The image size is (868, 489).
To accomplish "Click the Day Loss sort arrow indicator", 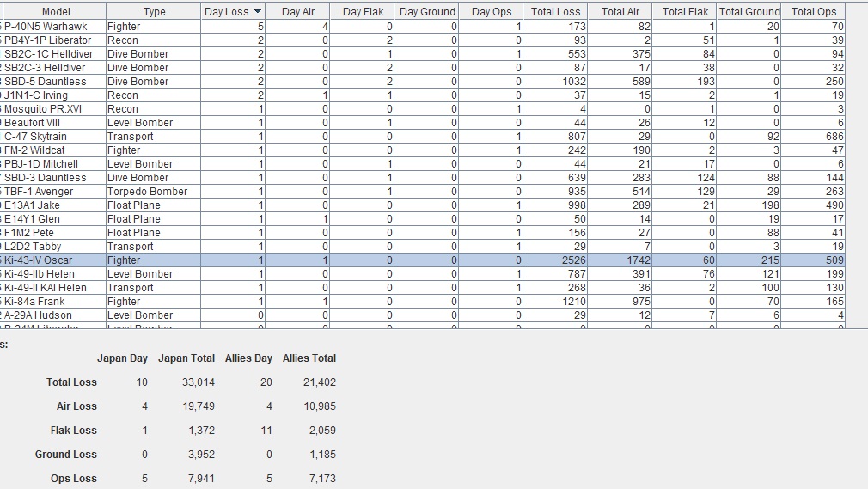I will (258, 12).
